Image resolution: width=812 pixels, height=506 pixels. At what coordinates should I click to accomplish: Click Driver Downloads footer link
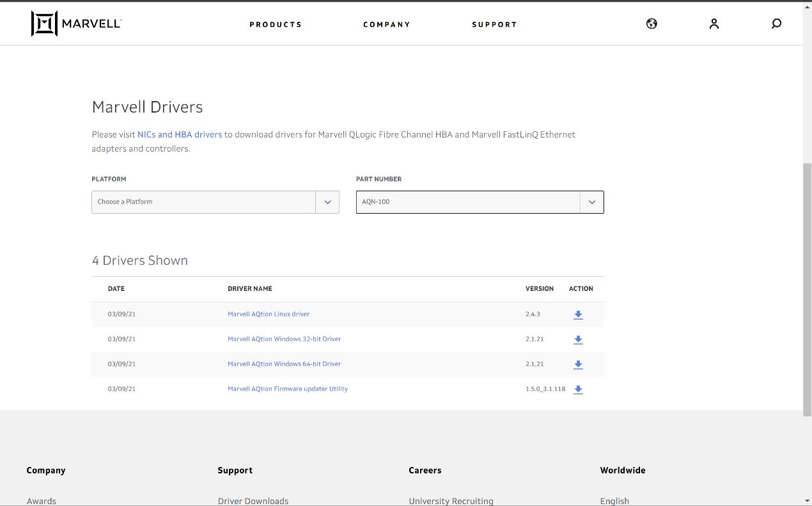pos(253,501)
